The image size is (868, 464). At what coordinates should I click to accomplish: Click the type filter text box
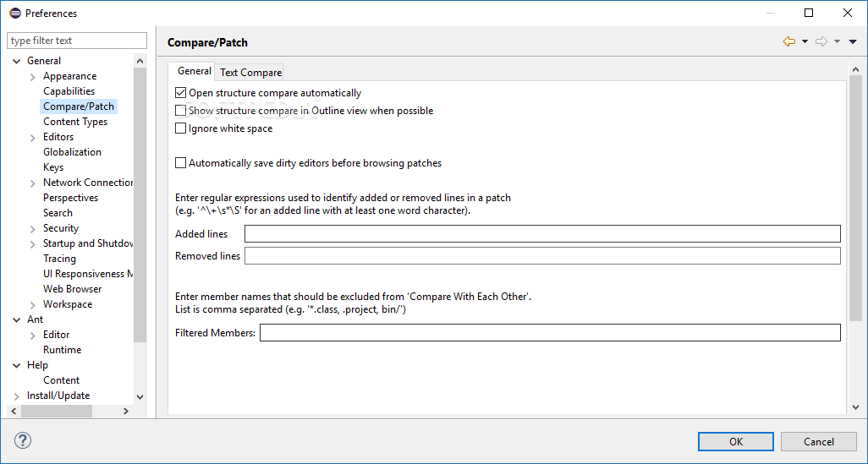pyautogui.click(x=77, y=41)
